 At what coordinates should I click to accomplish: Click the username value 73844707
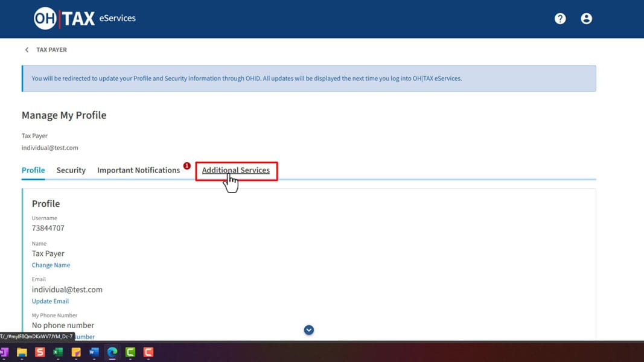point(48,228)
